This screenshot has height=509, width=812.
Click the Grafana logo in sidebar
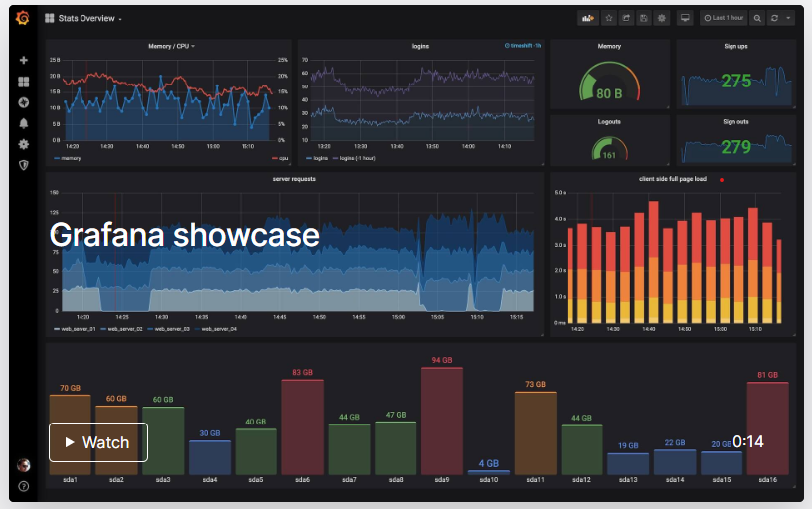coord(23,18)
